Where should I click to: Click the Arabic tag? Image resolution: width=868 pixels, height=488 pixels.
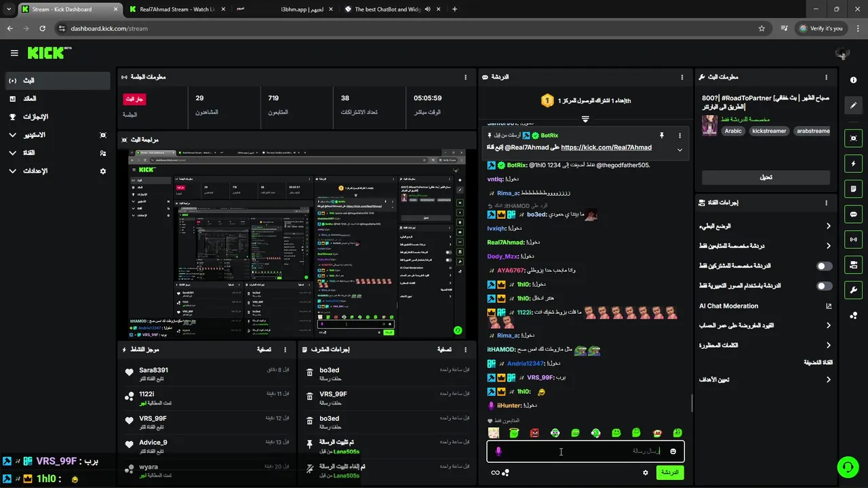(x=733, y=131)
